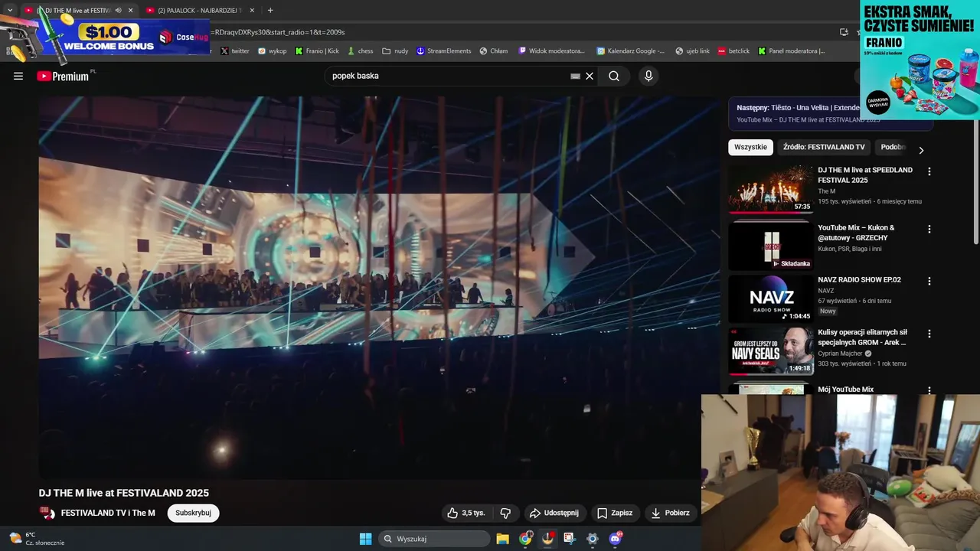This screenshot has height=551, width=980.
Task: Open options for NAVZ RADIO SHOW EP.02
Action: (x=929, y=281)
